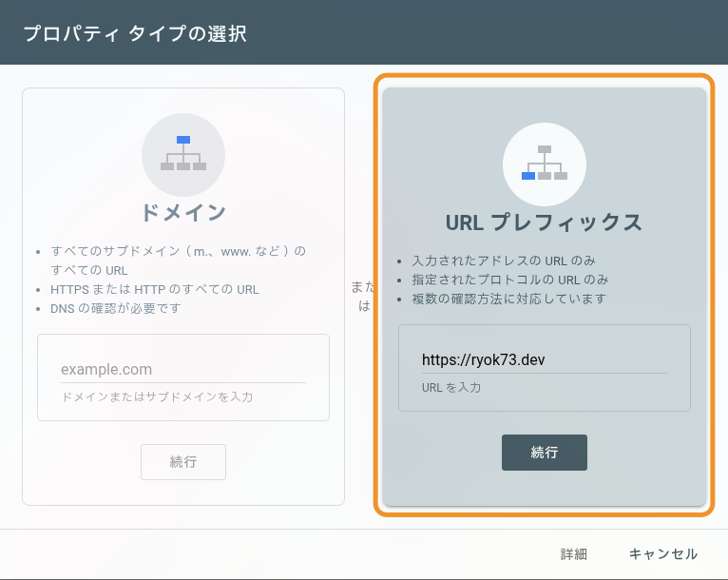Click the text 指定されたプロトコルの URL のみ
728x580 pixels.
pyautogui.click(x=509, y=280)
